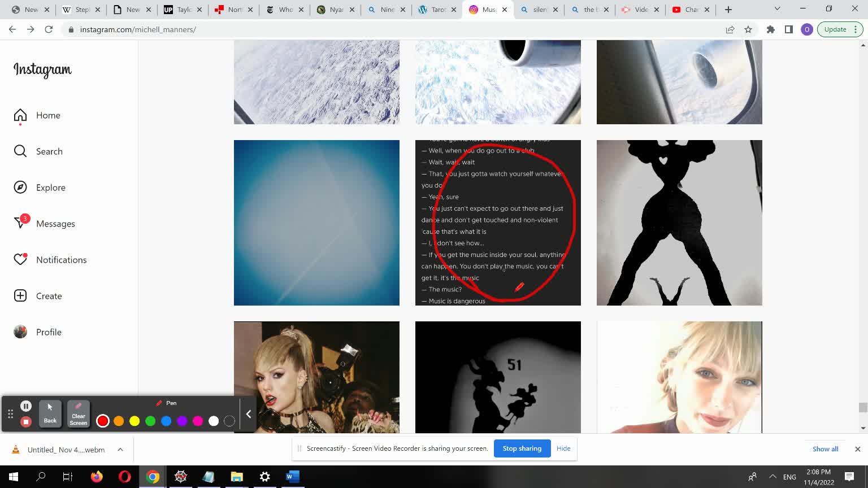868x488 pixels.
Task: Choose red pen color
Action: tap(103, 421)
